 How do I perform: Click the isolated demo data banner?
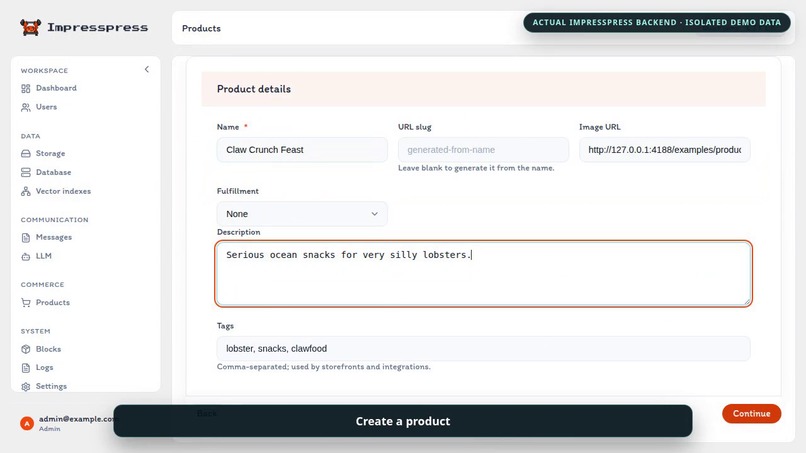tap(657, 23)
